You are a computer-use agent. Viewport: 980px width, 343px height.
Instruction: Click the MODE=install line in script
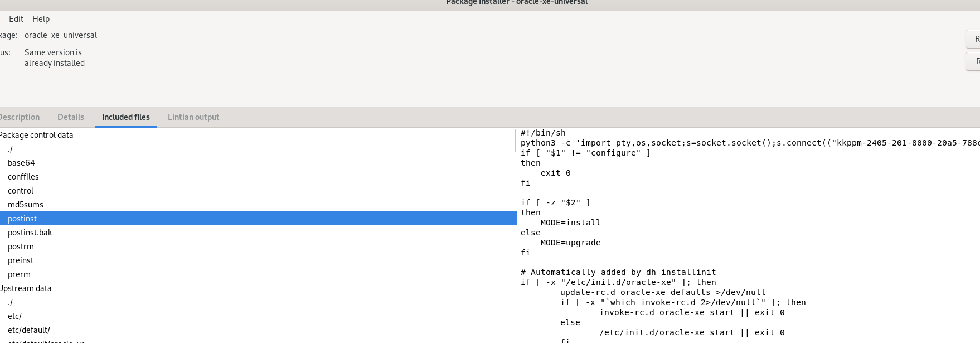tap(570, 223)
